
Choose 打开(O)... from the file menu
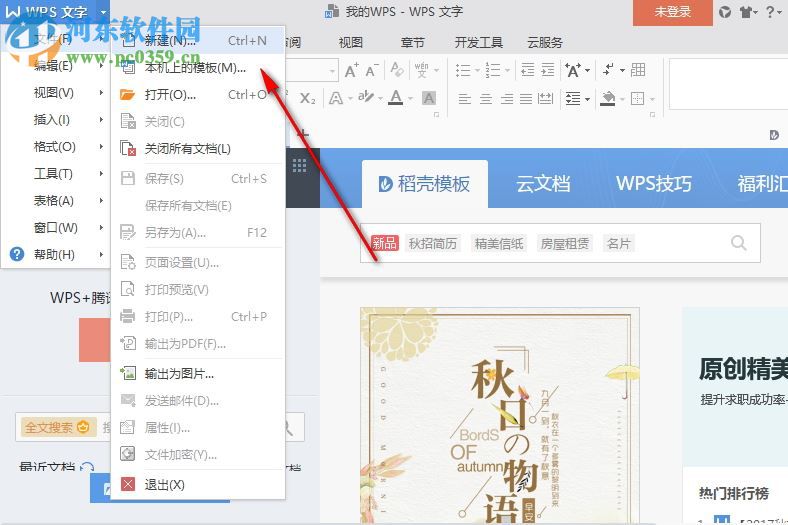tap(198, 94)
